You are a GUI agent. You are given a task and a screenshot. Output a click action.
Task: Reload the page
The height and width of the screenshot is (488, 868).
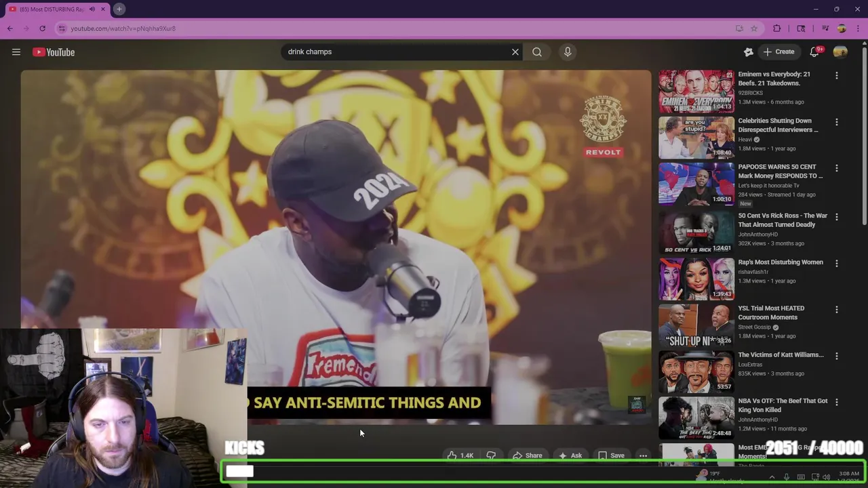pyautogui.click(x=42, y=28)
